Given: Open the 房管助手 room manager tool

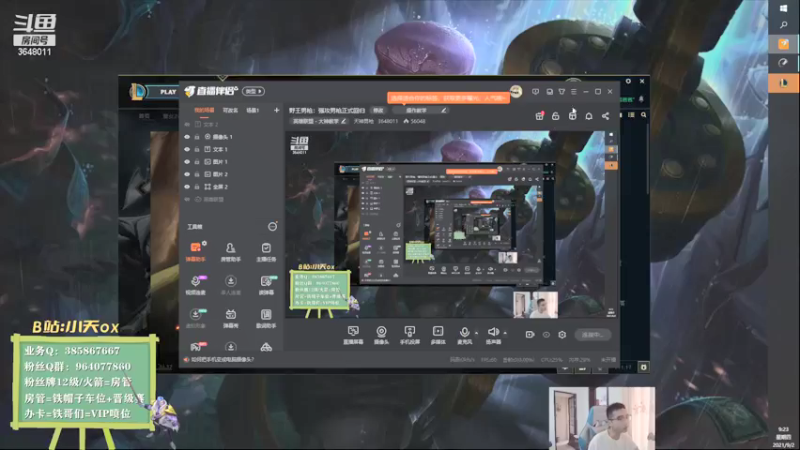Looking at the screenshot, I should pyautogui.click(x=231, y=252).
